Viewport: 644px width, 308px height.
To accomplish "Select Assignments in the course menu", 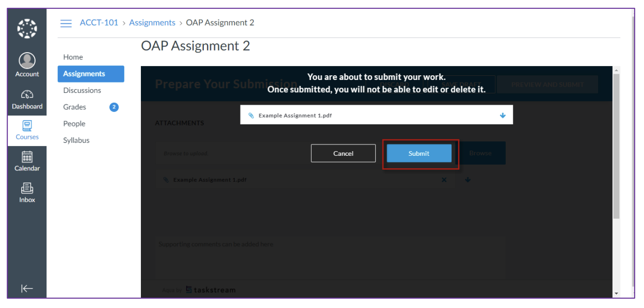I will click(91, 74).
